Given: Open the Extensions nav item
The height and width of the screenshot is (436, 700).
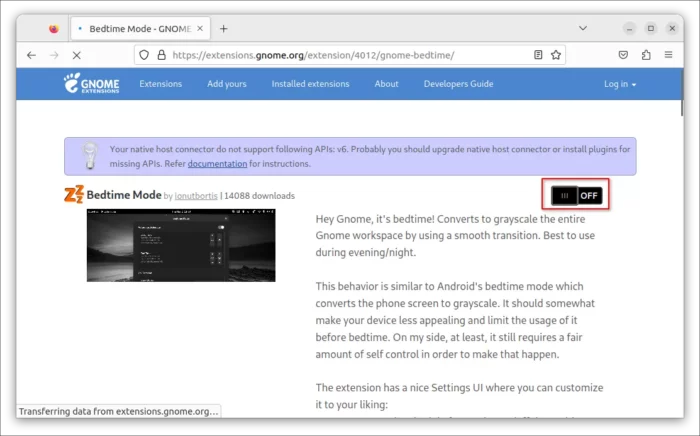Looking at the screenshot, I should click(161, 84).
